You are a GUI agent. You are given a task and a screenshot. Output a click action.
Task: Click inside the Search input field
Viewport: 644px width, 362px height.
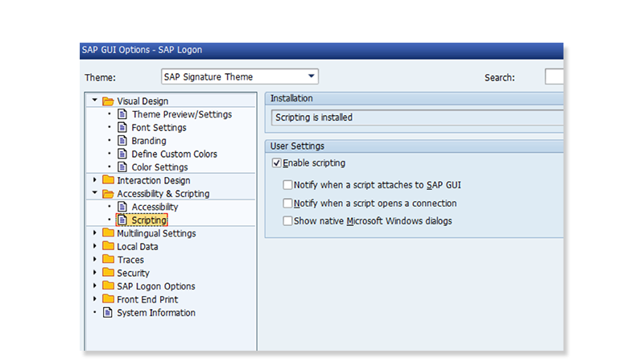(x=554, y=76)
